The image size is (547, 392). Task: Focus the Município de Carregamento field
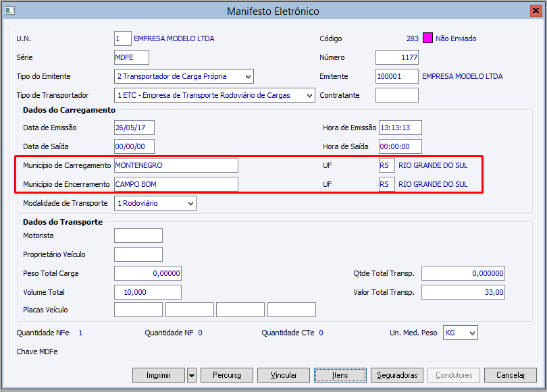(x=176, y=165)
